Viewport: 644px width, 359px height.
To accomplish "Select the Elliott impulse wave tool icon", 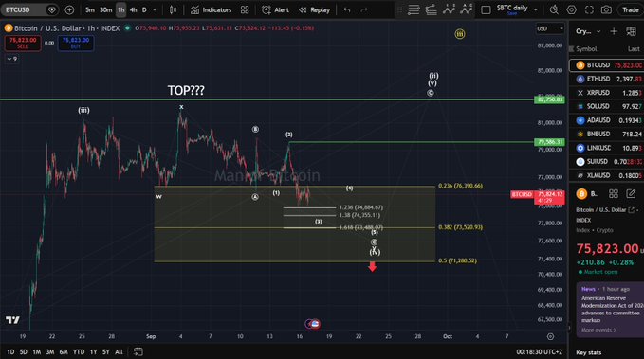I will pos(449,9).
